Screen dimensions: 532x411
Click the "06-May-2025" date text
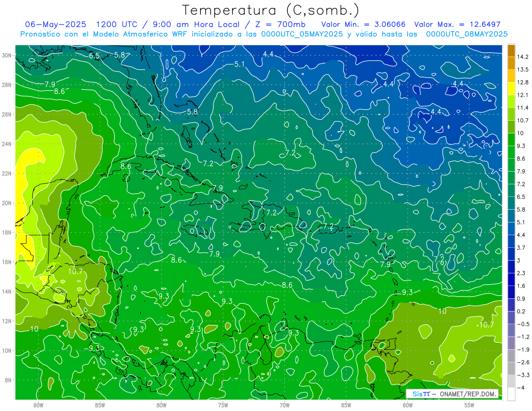[55, 24]
